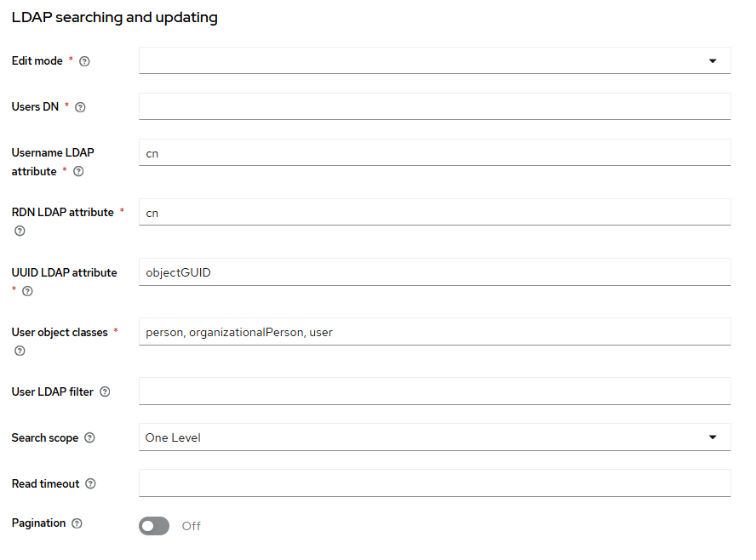
Task: Show Search scope help tooltip
Action: coord(89,438)
